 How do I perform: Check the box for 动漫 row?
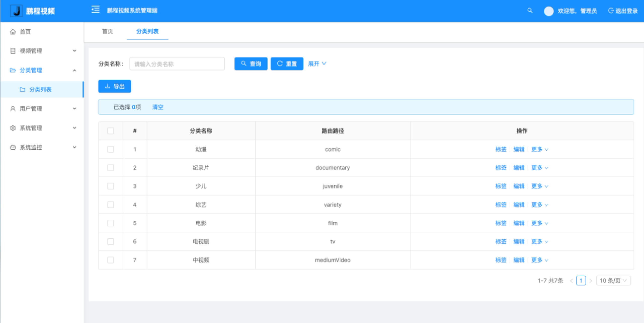point(110,149)
